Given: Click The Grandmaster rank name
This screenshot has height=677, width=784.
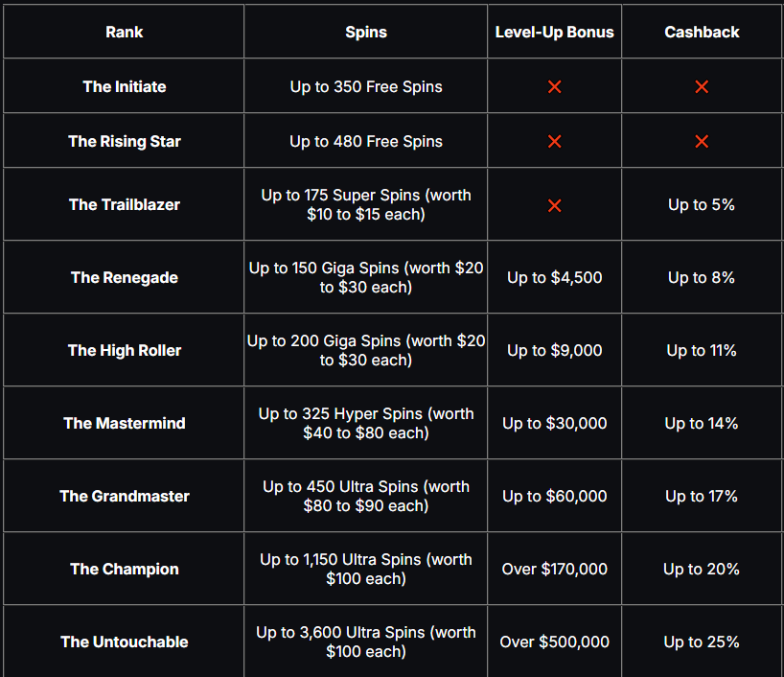Looking at the screenshot, I should tap(124, 496).
